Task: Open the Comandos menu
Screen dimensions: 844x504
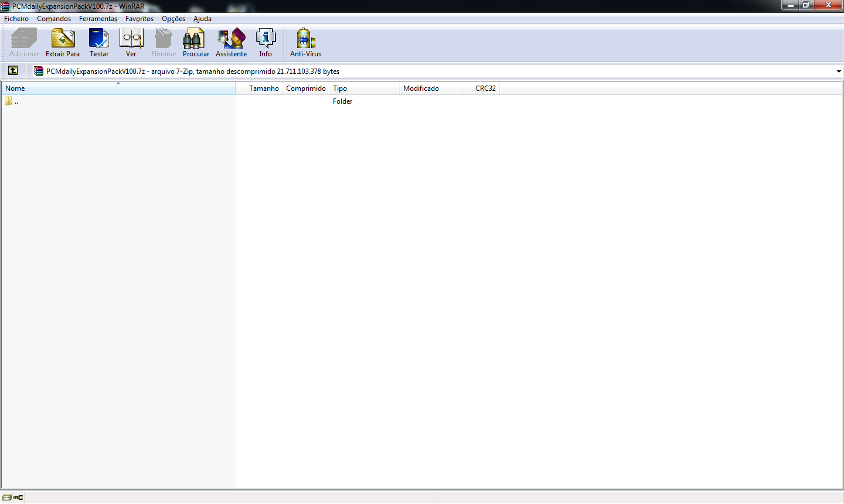Action: coord(54,19)
